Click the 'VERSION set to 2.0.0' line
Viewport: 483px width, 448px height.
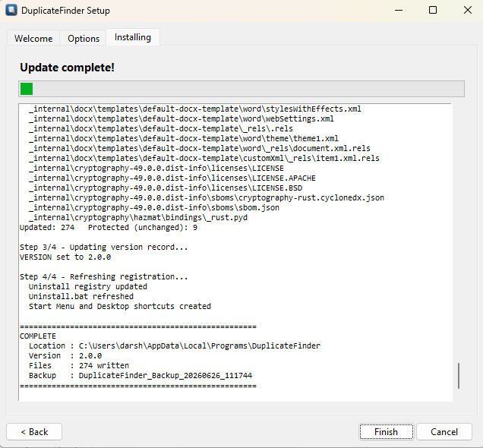65,257
